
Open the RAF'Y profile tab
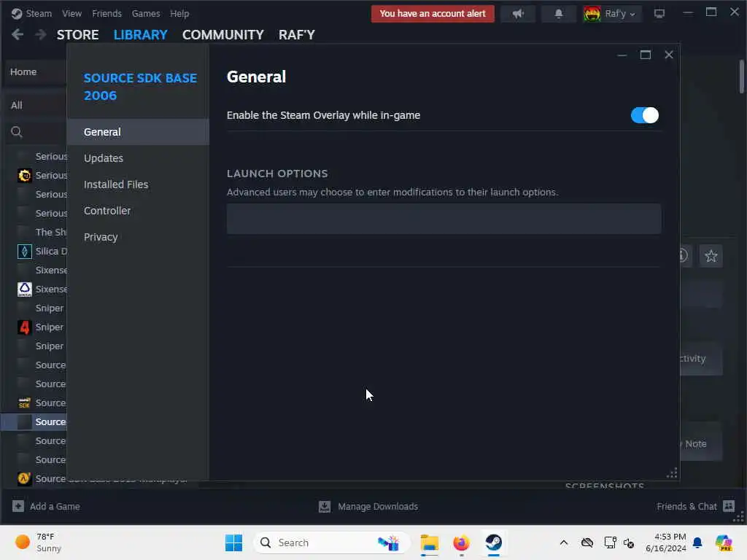coord(297,35)
